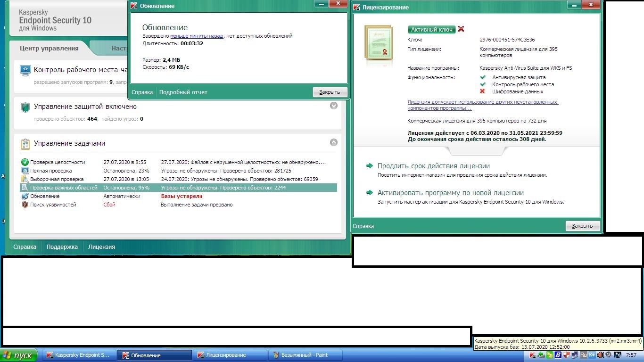Click the volume speaker tray icon
The image size is (644, 362).
pyautogui.click(x=600, y=355)
